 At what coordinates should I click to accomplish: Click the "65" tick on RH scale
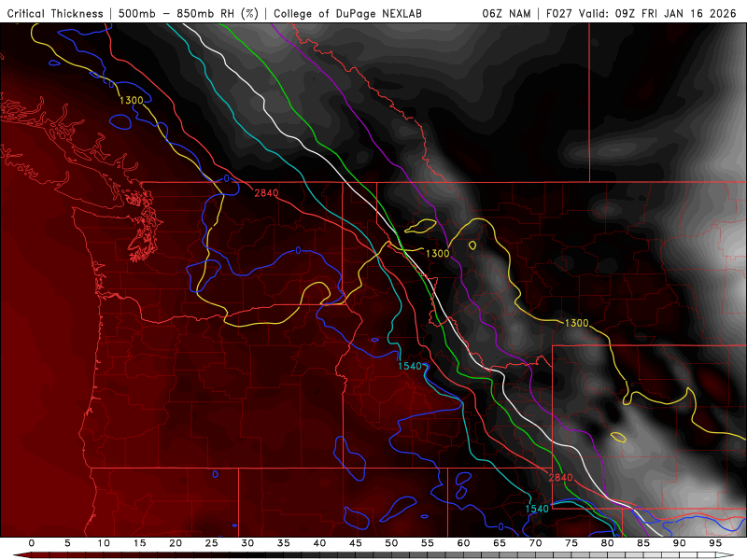point(500,543)
